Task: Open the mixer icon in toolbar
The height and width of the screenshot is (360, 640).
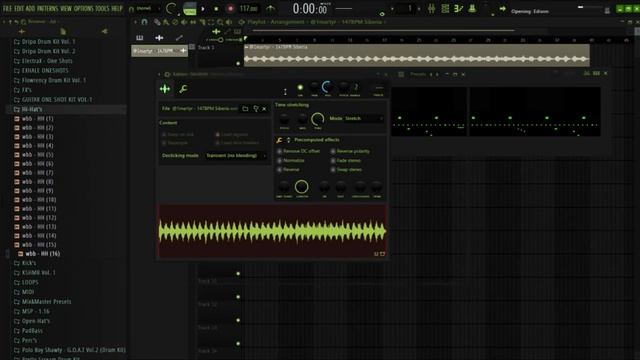Action: tap(431, 9)
